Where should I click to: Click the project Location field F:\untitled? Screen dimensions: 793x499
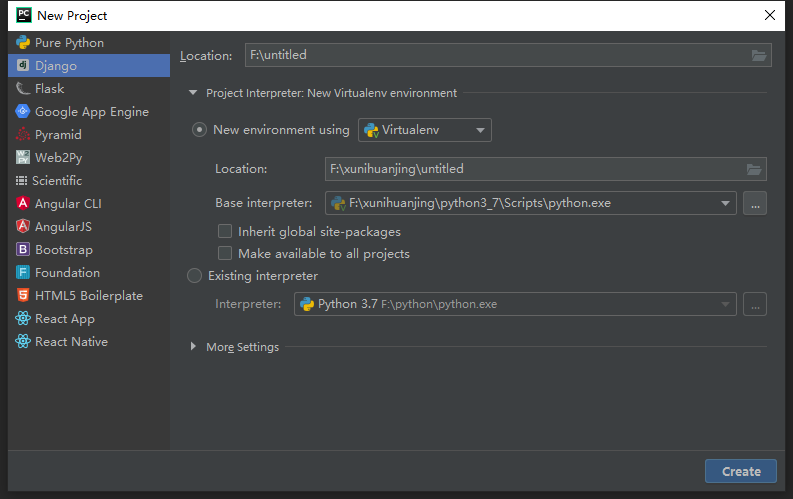point(508,55)
